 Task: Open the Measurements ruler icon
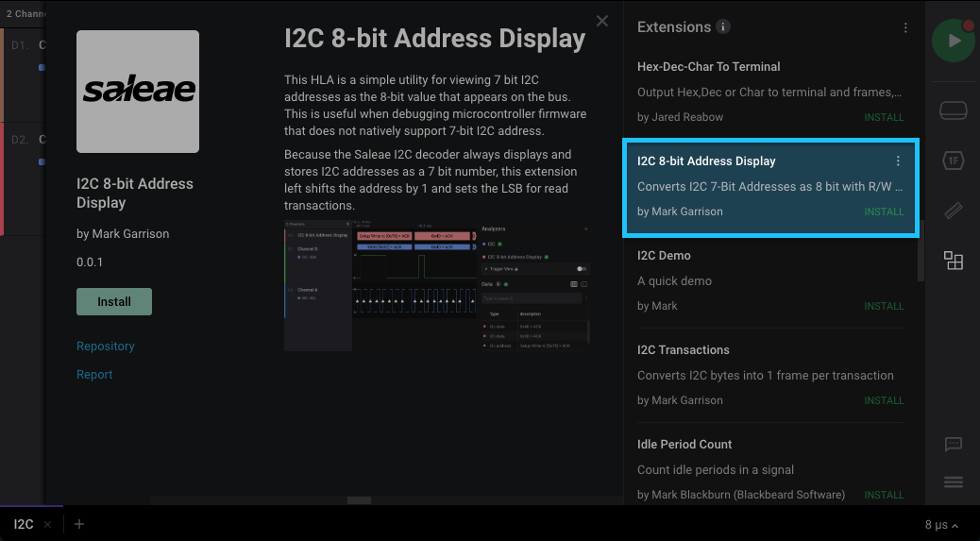(954, 211)
